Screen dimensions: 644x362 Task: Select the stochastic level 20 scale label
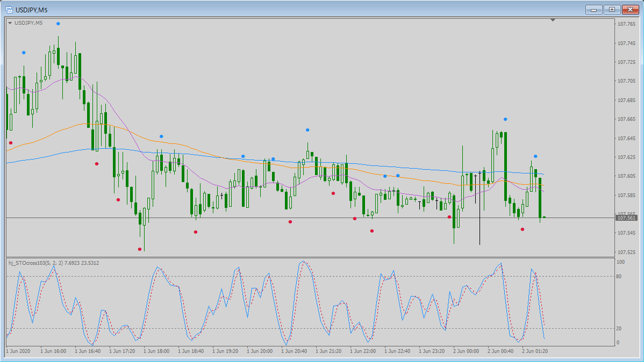[619, 329]
